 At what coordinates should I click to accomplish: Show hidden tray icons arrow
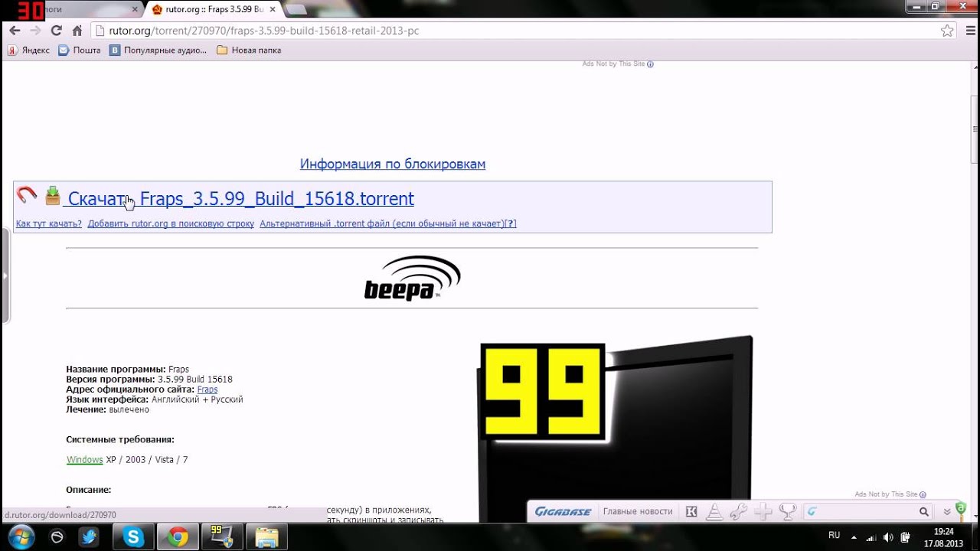[x=854, y=536]
